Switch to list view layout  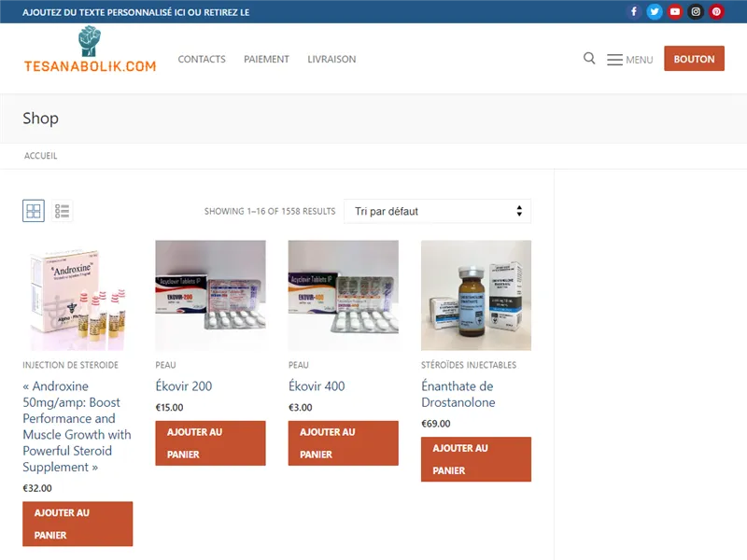[63, 211]
